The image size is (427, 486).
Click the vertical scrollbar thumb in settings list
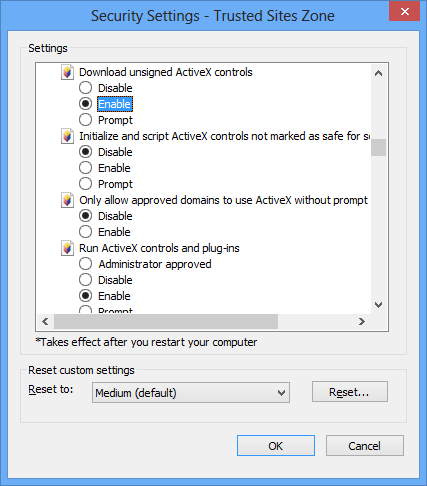click(x=378, y=147)
